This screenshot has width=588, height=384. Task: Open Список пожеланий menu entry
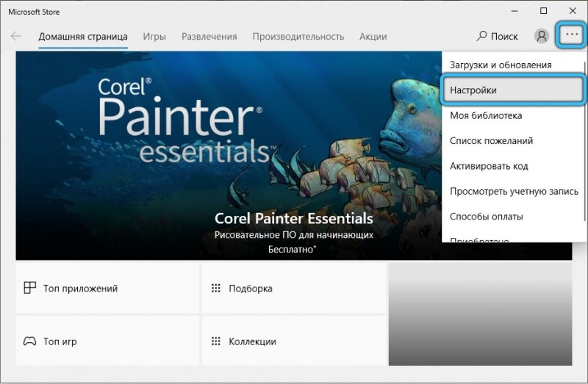[512, 140]
